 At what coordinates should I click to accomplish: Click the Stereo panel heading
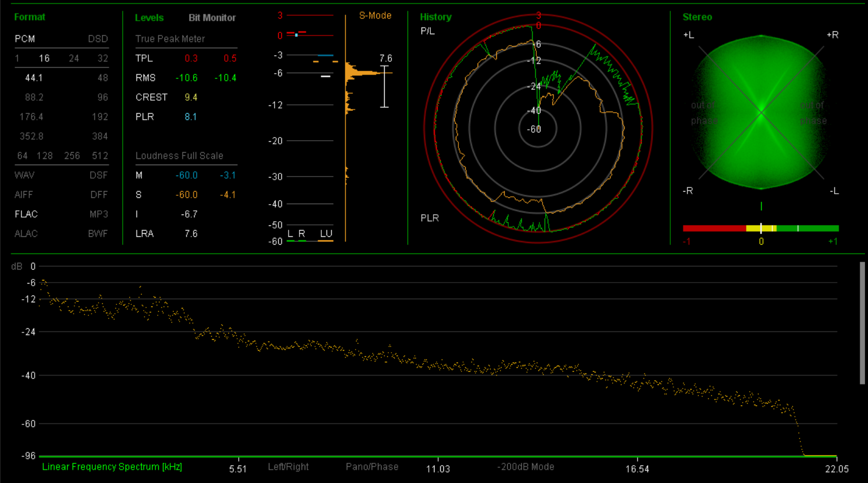tap(697, 17)
